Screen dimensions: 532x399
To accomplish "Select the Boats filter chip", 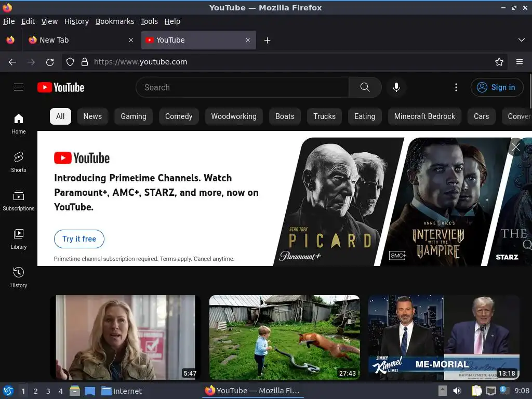I will [285, 116].
